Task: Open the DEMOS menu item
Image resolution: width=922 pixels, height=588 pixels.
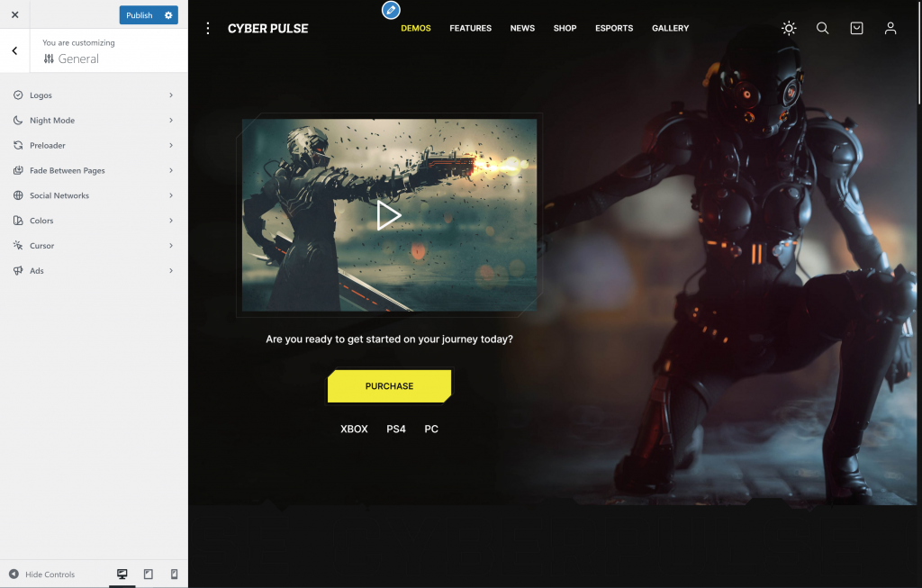Action: click(x=416, y=28)
